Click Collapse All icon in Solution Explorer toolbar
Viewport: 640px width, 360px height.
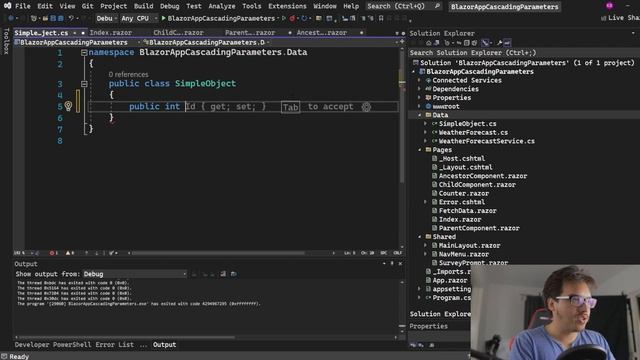pyautogui.click(x=467, y=43)
